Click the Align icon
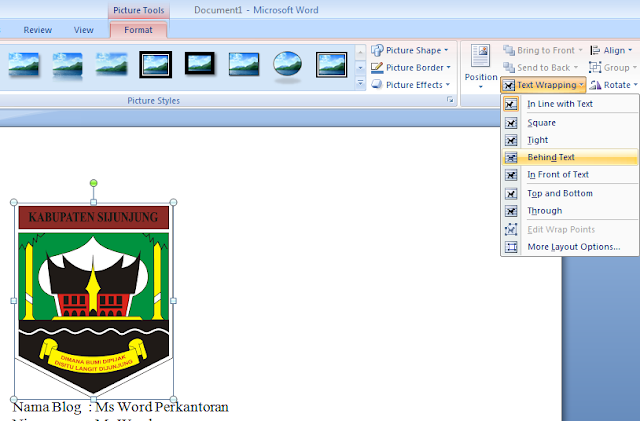Screen dimensions: 640x421 pos(595,50)
